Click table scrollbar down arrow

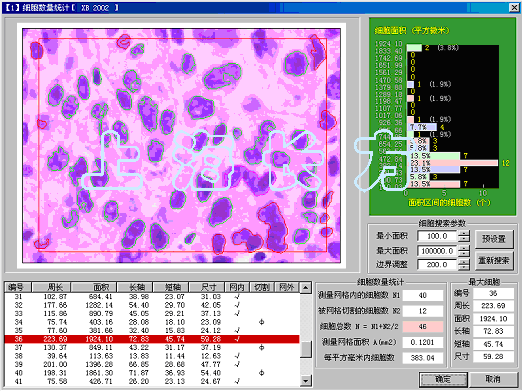tap(305, 380)
